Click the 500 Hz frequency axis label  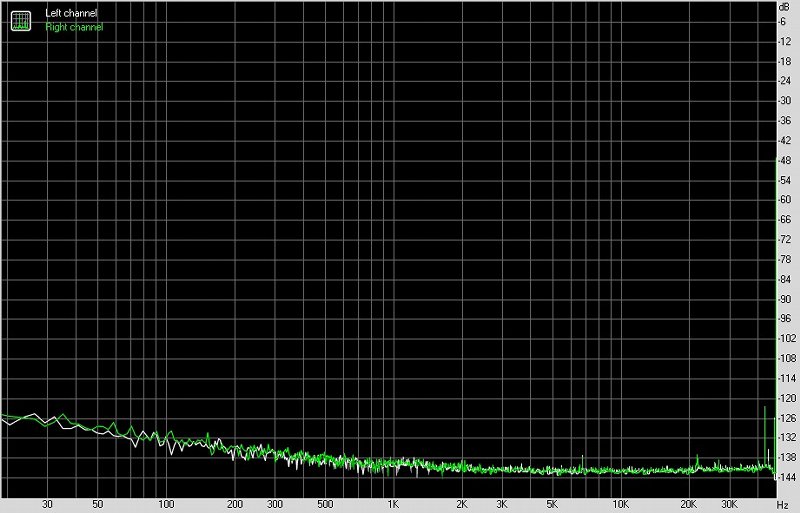(325, 505)
